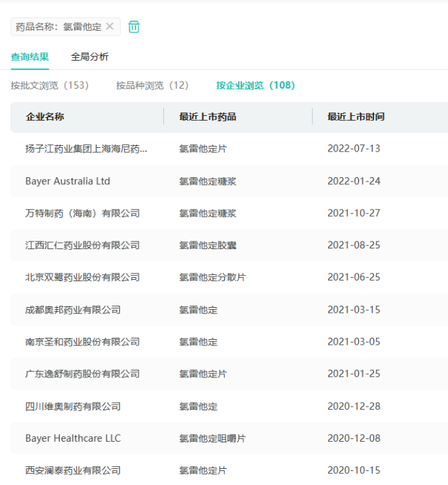
Task: Open the 全局分析 tab
Action: 89,57
